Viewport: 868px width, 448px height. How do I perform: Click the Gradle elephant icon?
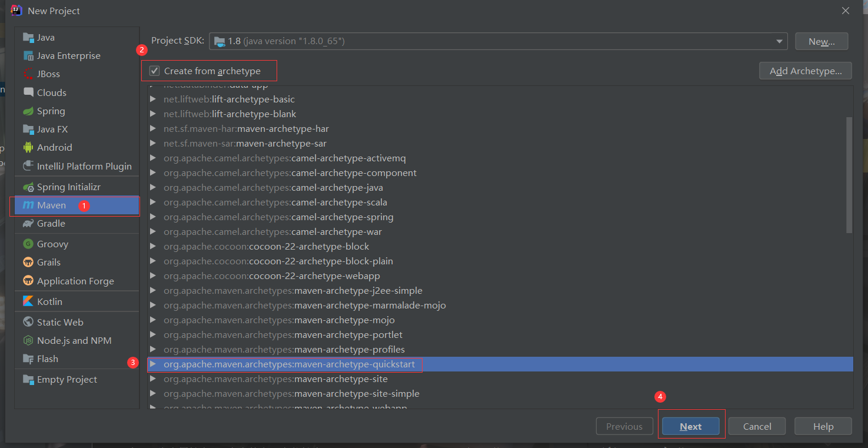[28, 223]
